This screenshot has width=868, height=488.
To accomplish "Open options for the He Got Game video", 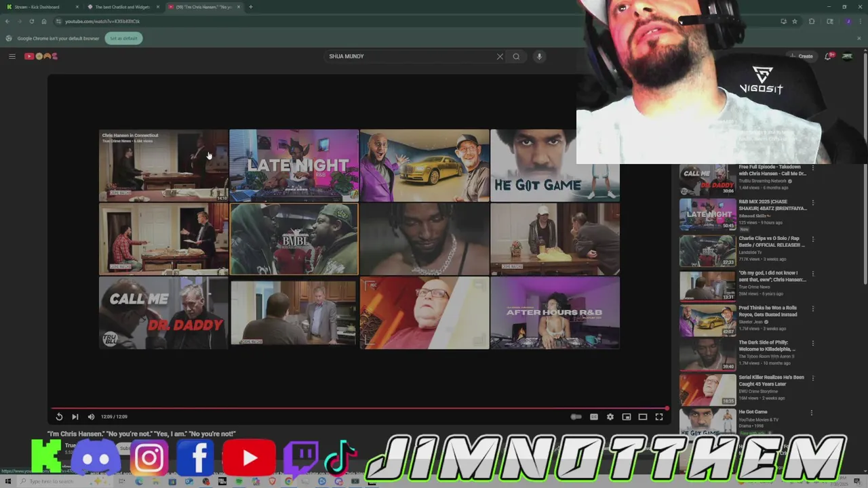I will pyautogui.click(x=812, y=412).
